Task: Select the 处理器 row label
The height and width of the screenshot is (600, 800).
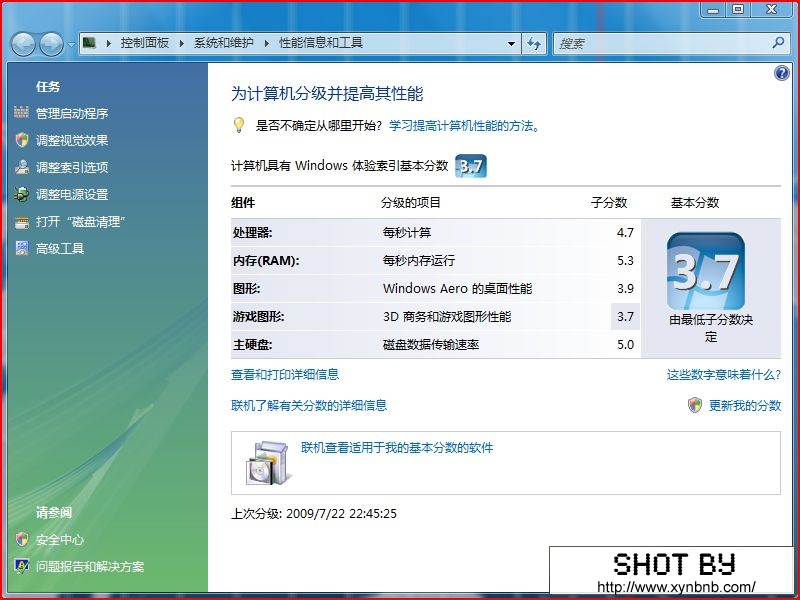Action: [253, 233]
